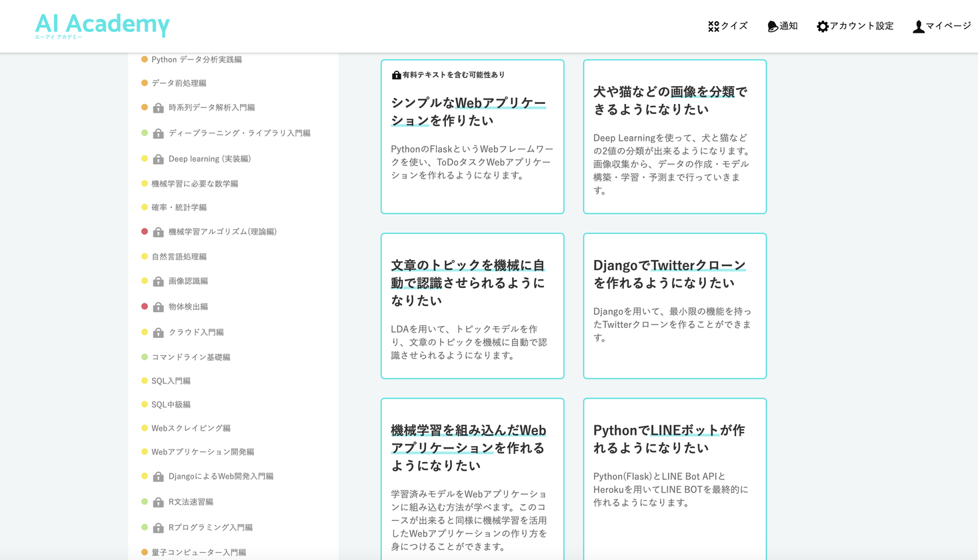Click lock icon beside 機械学習アルゴリズム(理論編)

point(158,232)
